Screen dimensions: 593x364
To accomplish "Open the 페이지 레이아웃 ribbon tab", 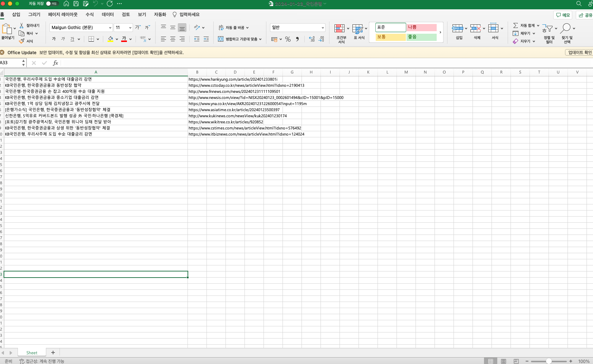I will click(x=63, y=14).
